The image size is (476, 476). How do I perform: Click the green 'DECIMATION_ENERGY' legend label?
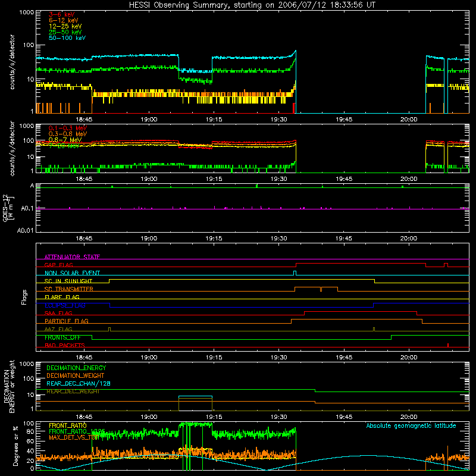pos(77,368)
